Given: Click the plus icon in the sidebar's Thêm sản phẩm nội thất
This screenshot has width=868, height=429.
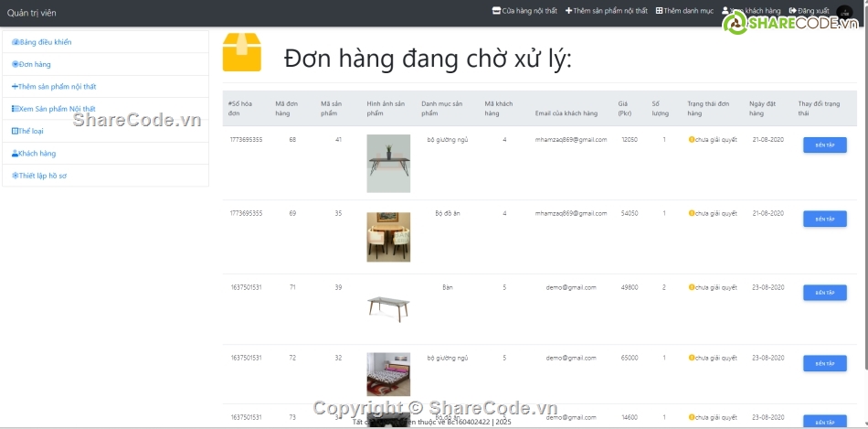Looking at the screenshot, I should point(15,87).
